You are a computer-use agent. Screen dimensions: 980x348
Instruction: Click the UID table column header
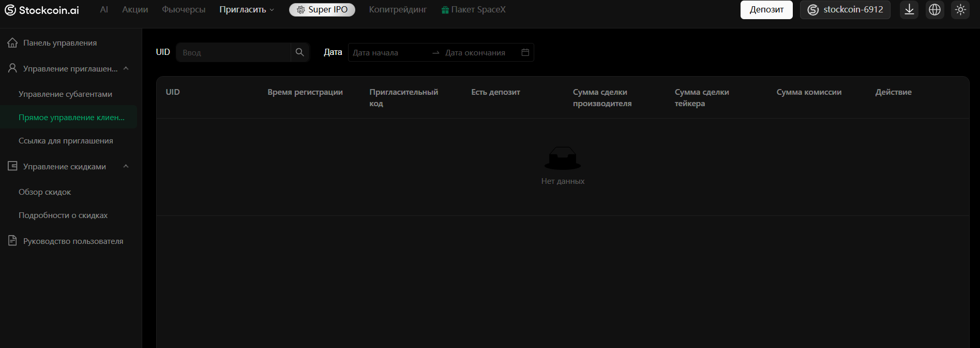pyautogui.click(x=173, y=92)
